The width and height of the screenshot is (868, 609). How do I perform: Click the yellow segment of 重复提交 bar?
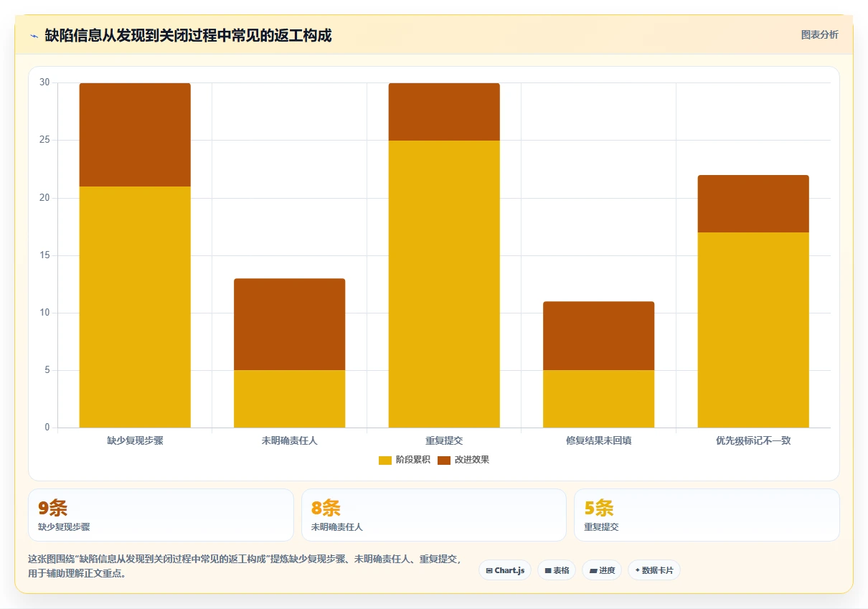(444, 284)
